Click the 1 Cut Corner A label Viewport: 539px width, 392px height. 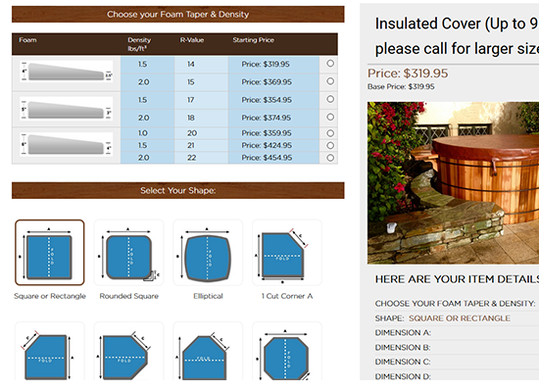coord(287,296)
